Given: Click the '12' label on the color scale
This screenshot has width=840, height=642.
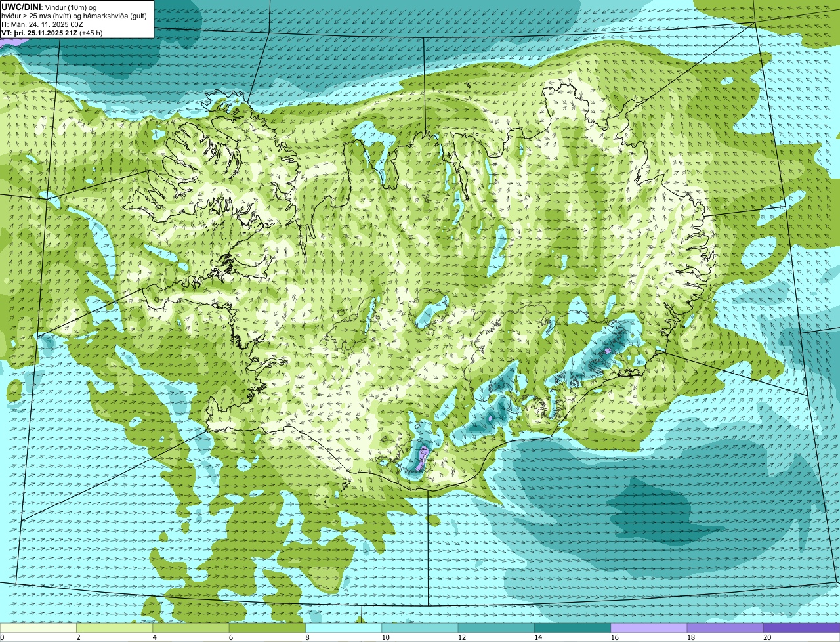Looking at the screenshot, I should click(x=461, y=637).
